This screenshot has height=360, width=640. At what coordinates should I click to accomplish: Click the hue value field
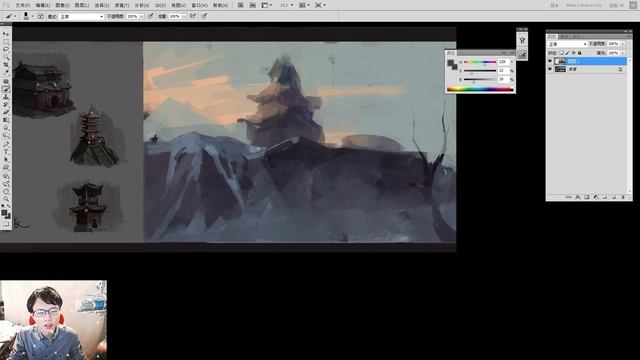coord(504,62)
